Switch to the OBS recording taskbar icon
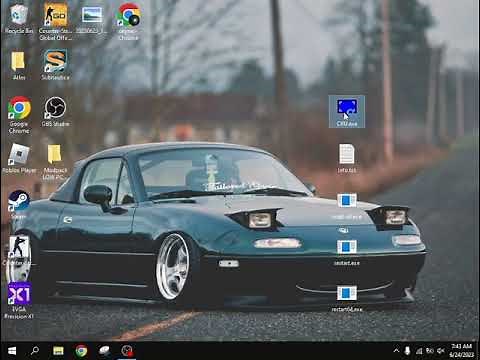The image size is (480, 360). pyautogui.click(x=127, y=351)
